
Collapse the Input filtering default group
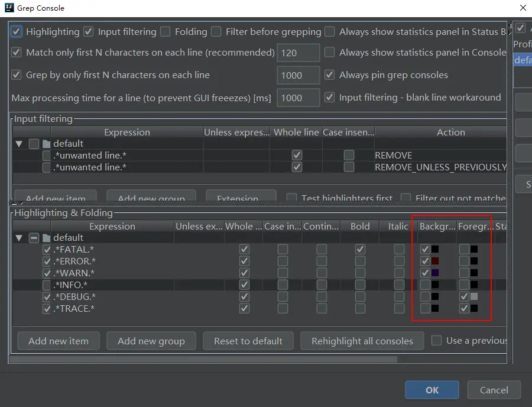pyautogui.click(x=19, y=144)
